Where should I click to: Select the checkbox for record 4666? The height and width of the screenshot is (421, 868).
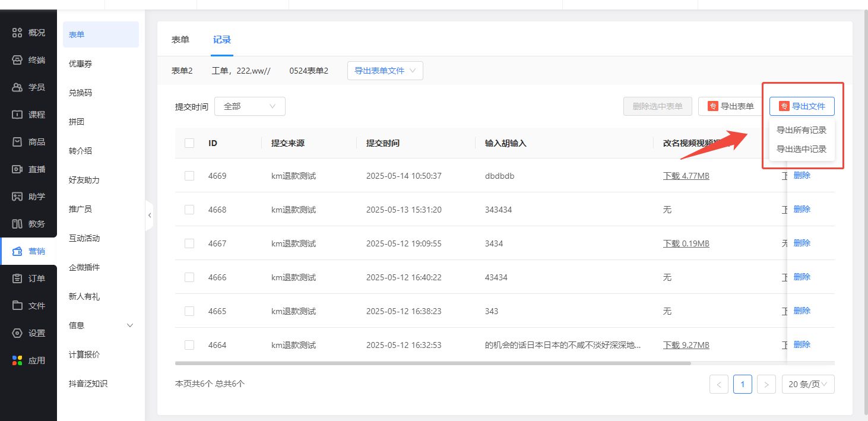(189, 277)
